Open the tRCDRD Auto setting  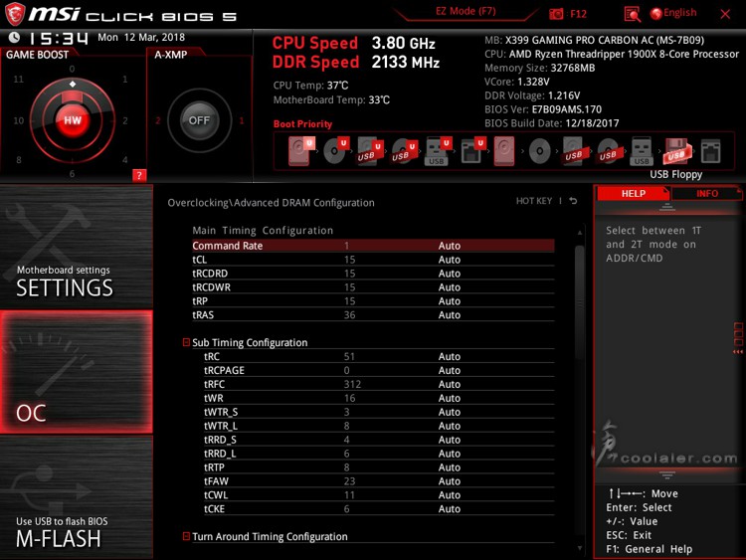[450, 274]
